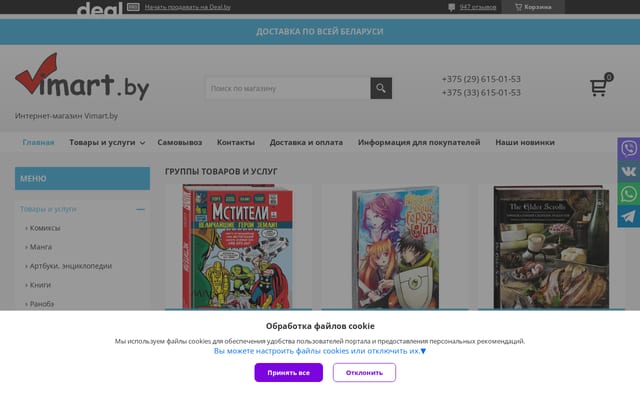Open Наши новинки menu item

pos(525,142)
